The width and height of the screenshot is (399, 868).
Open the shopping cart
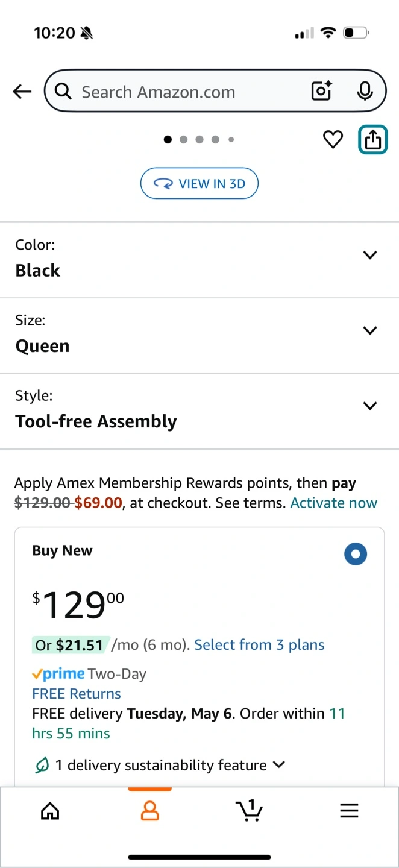[x=249, y=811]
